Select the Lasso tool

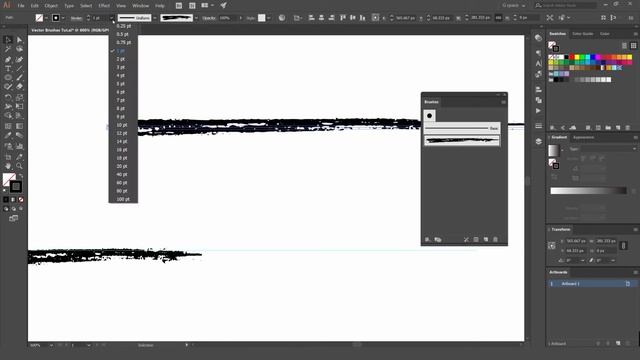coord(19,49)
